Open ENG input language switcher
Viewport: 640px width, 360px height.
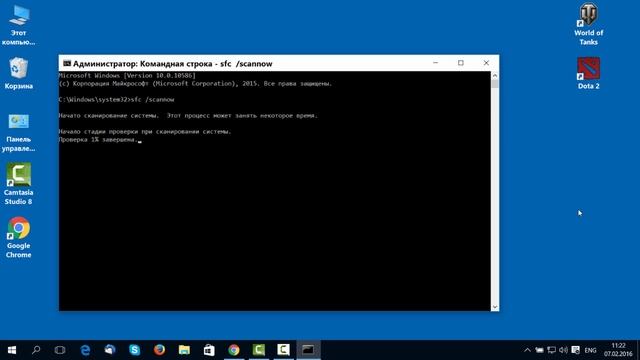[x=590, y=350]
